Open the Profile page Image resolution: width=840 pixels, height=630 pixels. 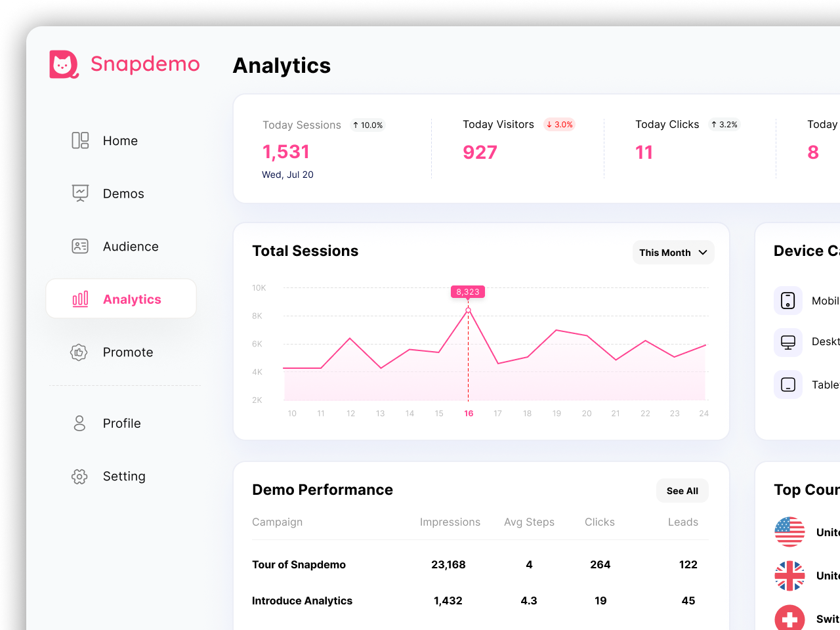pyautogui.click(x=121, y=423)
